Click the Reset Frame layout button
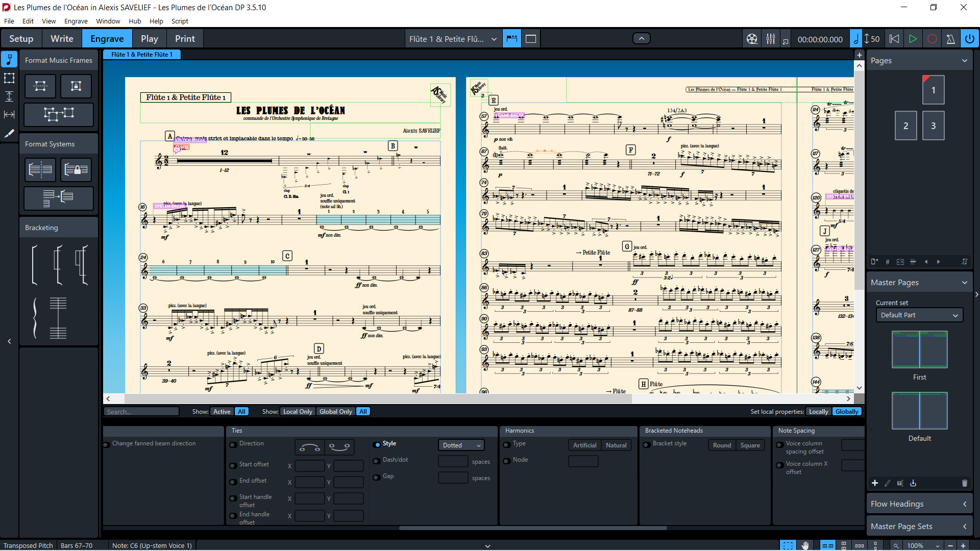The height and width of the screenshot is (551, 980). 59,114
